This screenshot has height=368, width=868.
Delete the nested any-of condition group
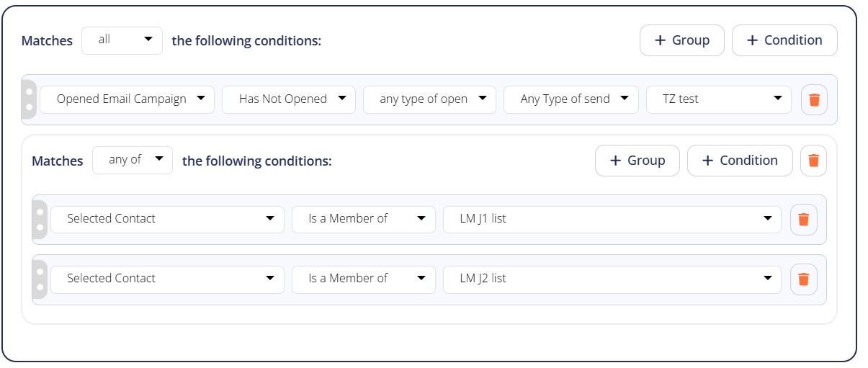pyautogui.click(x=813, y=161)
